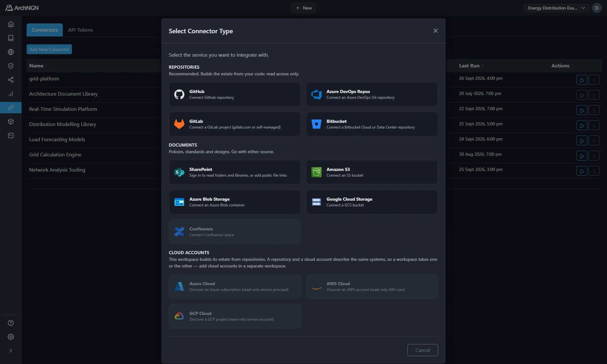Run the Grid Calculation Engine connector
Image resolution: width=607 pixels, height=364 pixels.
582,156
